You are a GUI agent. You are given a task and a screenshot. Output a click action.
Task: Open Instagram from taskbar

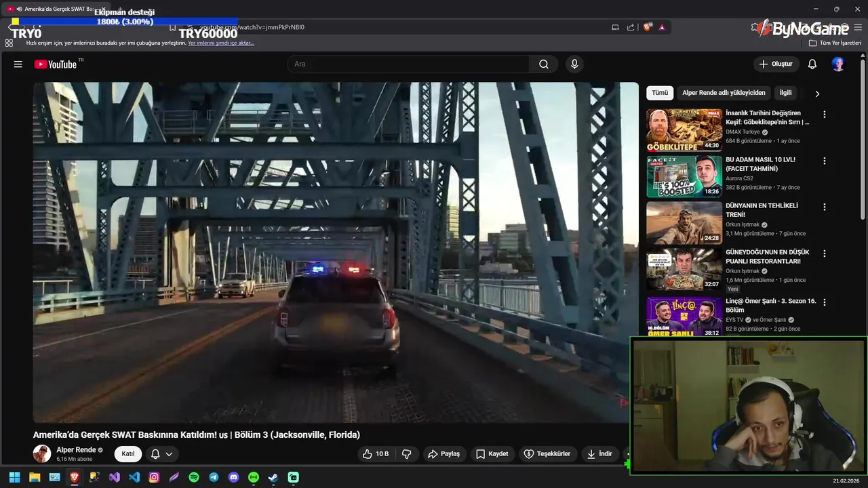154,477
